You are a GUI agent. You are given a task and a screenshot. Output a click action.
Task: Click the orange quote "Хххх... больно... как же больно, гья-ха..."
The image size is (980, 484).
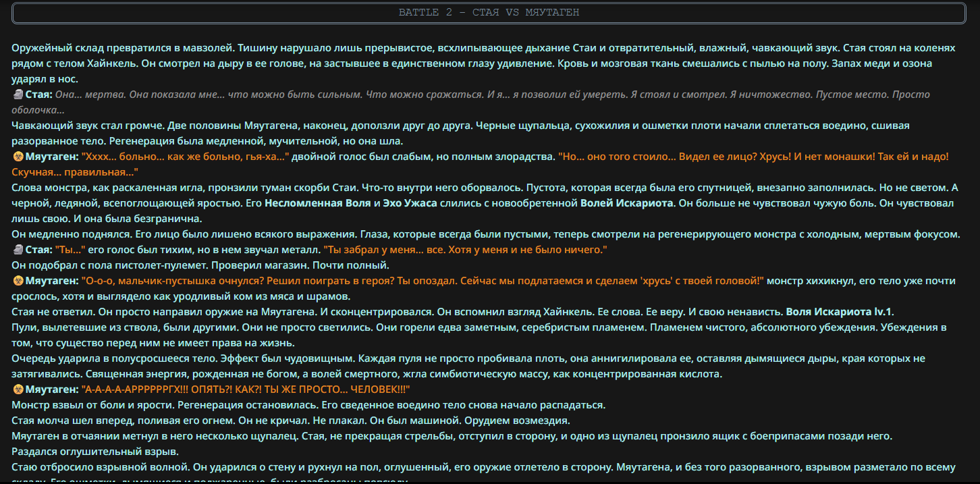(186, 157)
